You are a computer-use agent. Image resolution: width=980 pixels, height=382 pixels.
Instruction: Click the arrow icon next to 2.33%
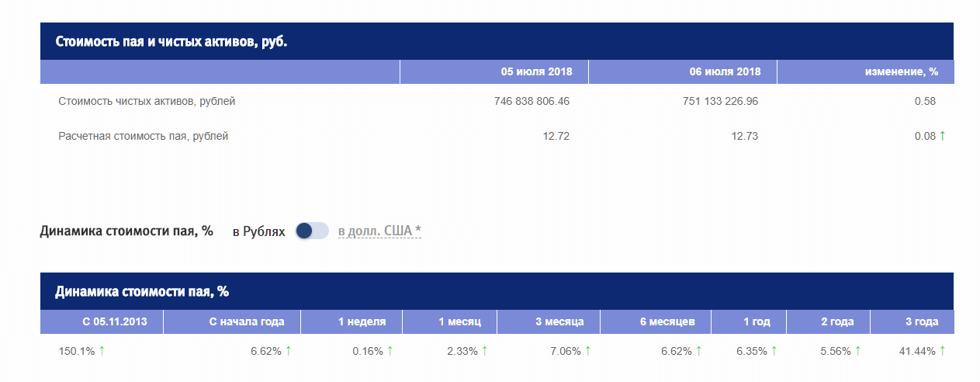(x=484, y=351)
